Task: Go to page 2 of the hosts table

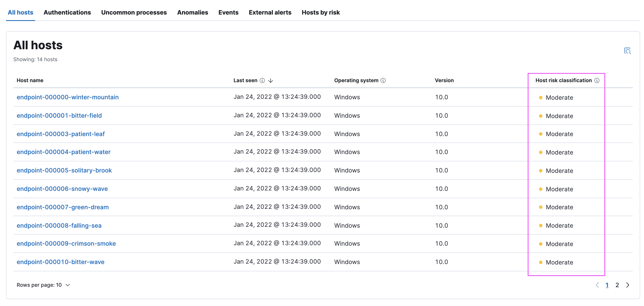Action: pyautogui.click(x=617, y=285)
